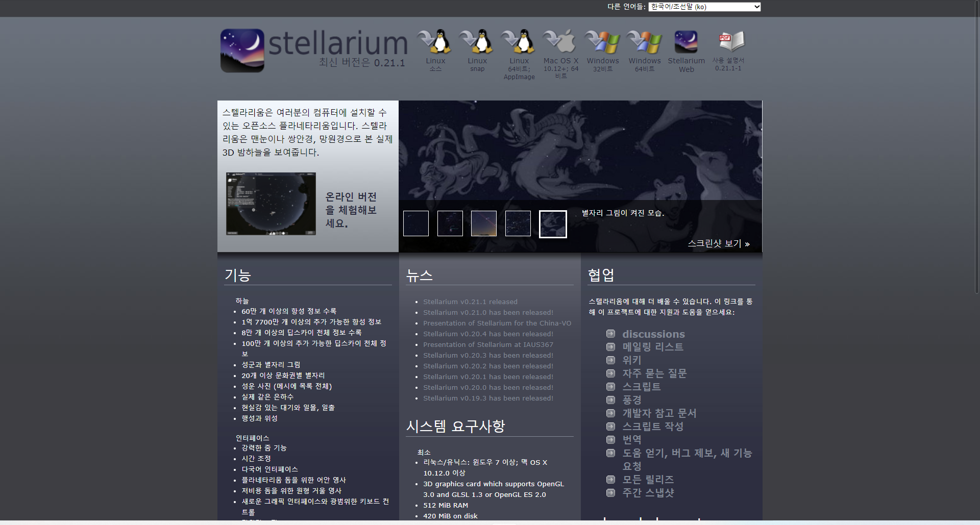Click the arrow icon beside '주간 스냅샷'

click(x=610, y=493)
